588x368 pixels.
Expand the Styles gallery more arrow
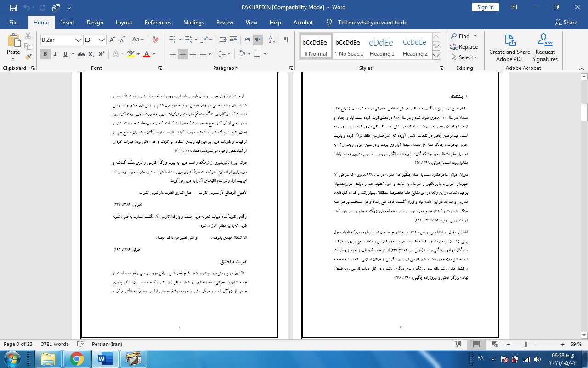(x=436, y=56)
